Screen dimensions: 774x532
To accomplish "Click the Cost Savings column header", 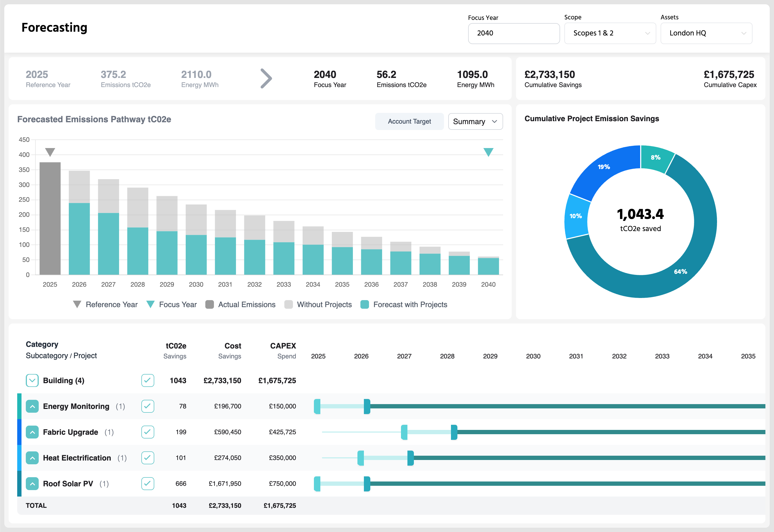I will [230, 351].
